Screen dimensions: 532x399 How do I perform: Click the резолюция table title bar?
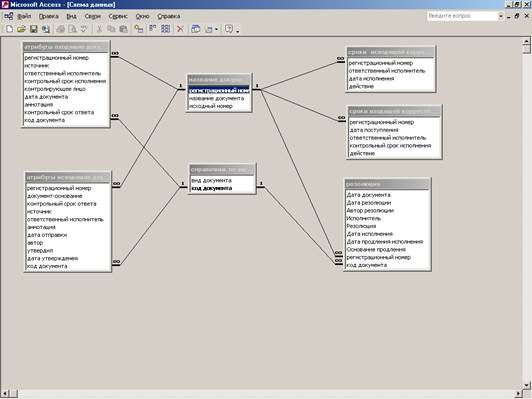pyautogui.click(x=387, y=184)
